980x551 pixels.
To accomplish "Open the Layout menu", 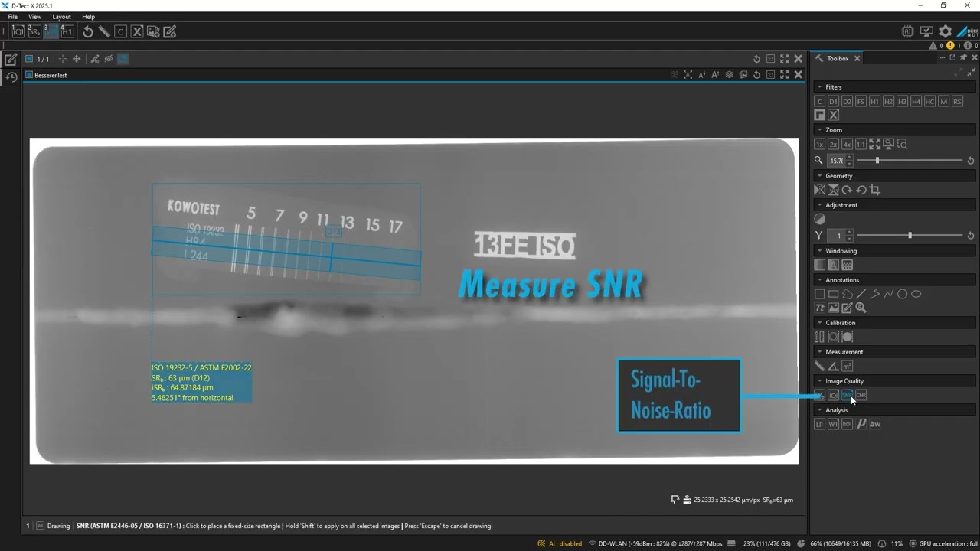I will point(62,17).
